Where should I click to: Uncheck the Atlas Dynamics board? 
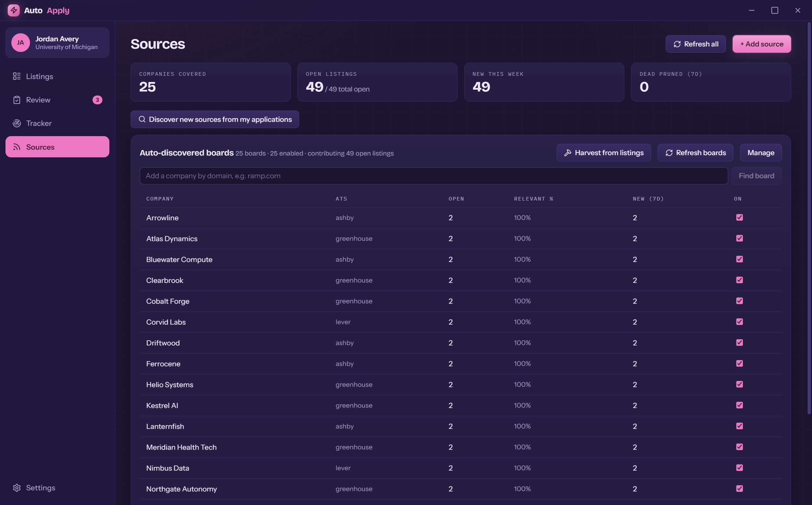tap(739, 238)
